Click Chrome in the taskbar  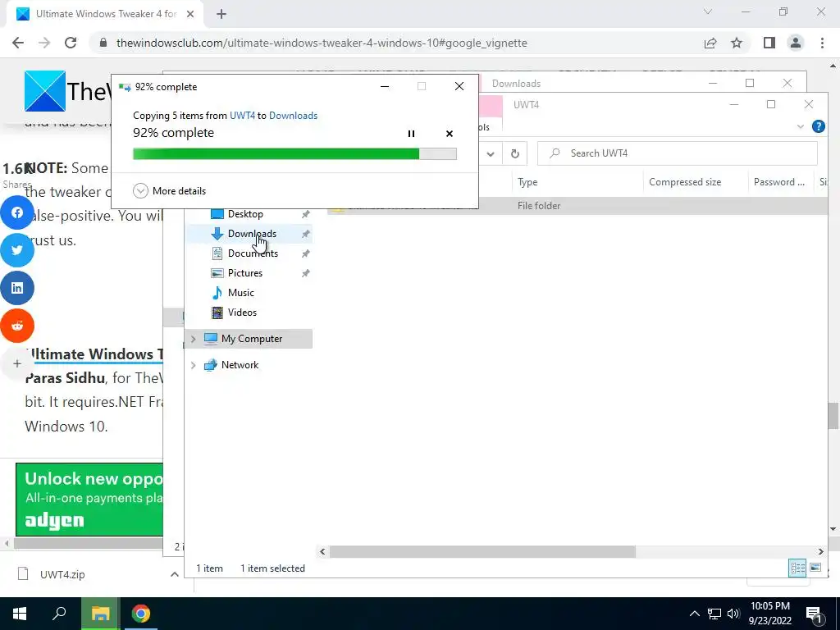141,614
